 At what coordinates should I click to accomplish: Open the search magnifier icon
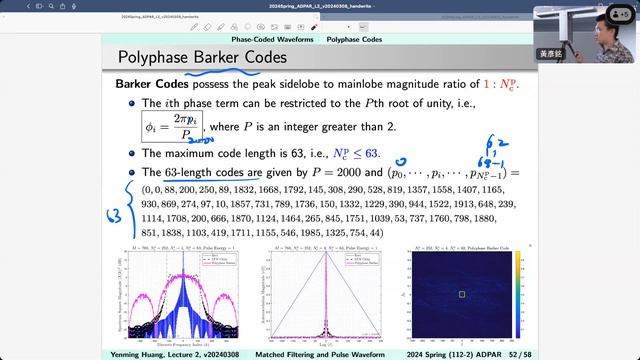click(x=51, y=6)
